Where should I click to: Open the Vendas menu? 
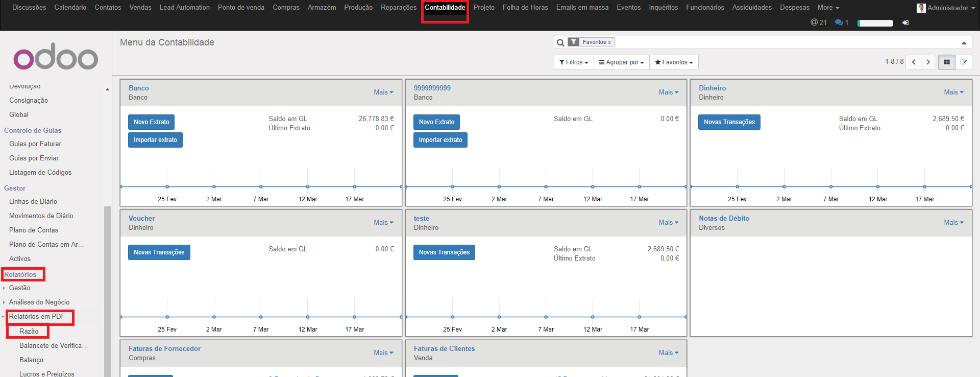(x=140, y=8)
